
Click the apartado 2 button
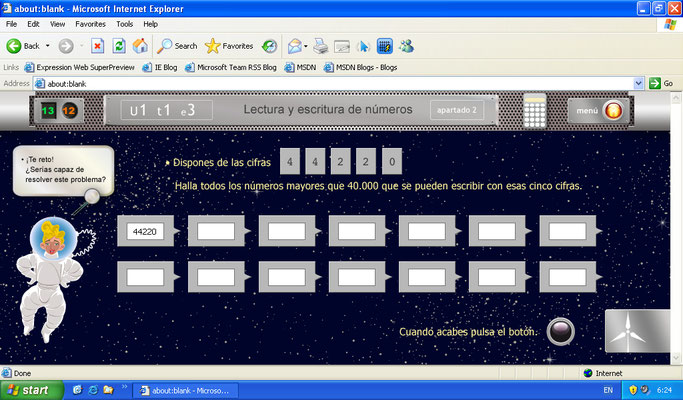[x=457, y=110]
